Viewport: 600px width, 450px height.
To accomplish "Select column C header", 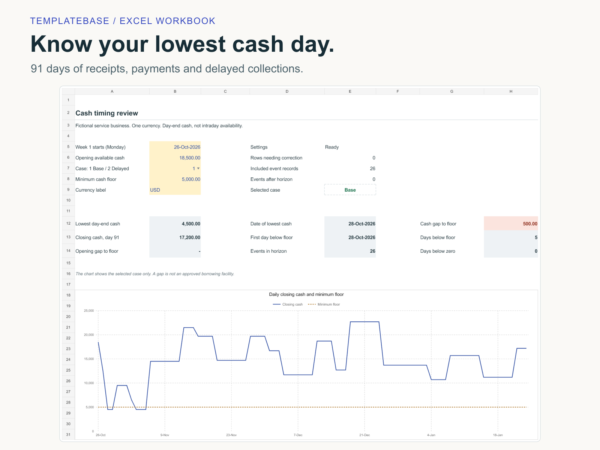I will coord(225,91).
